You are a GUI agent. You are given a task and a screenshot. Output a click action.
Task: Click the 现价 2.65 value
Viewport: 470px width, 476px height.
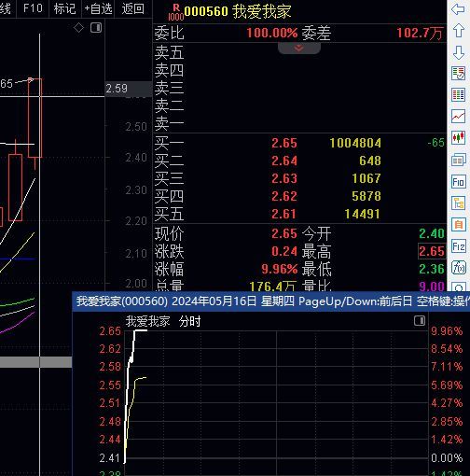(x=284, y=233)
